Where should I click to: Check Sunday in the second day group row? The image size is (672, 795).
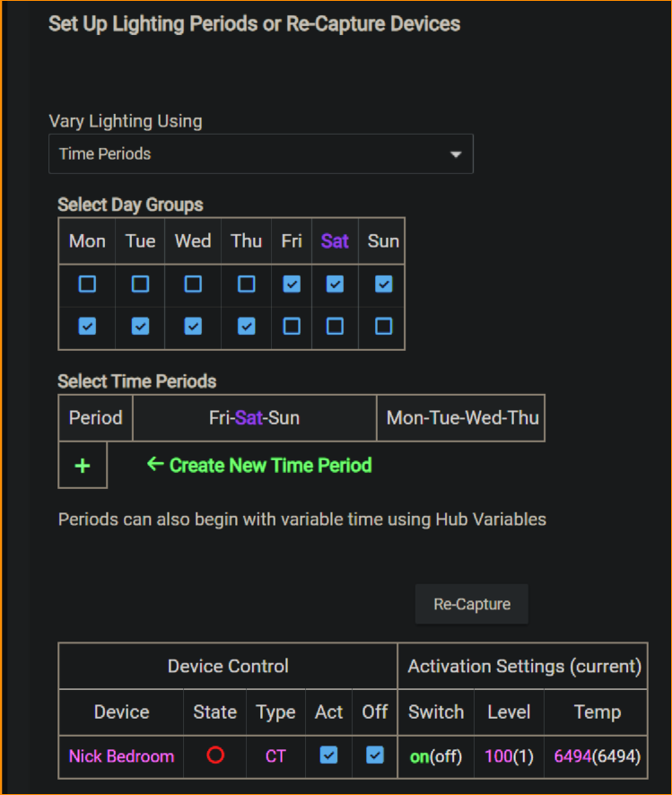(383, 327)
